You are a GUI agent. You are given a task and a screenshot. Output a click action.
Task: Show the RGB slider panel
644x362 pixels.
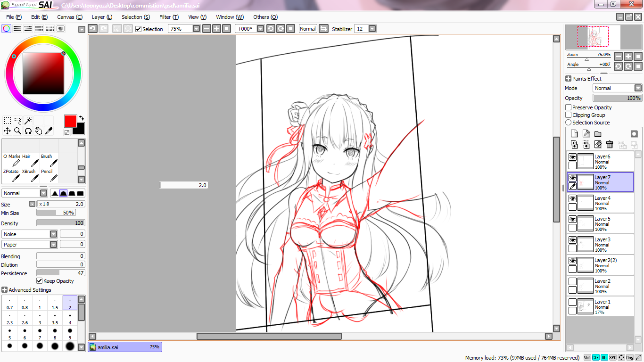pyautogui.click(x=17, y=29)
